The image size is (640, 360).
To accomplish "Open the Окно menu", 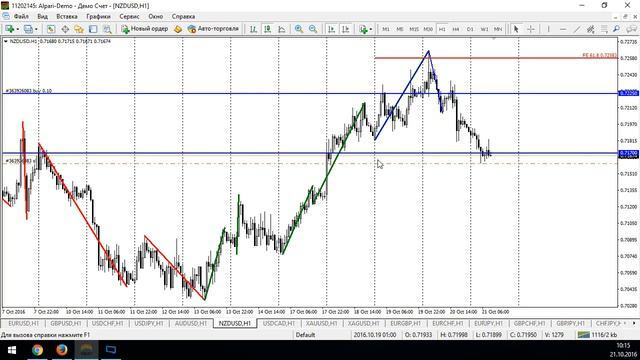I will pos(156,17).
